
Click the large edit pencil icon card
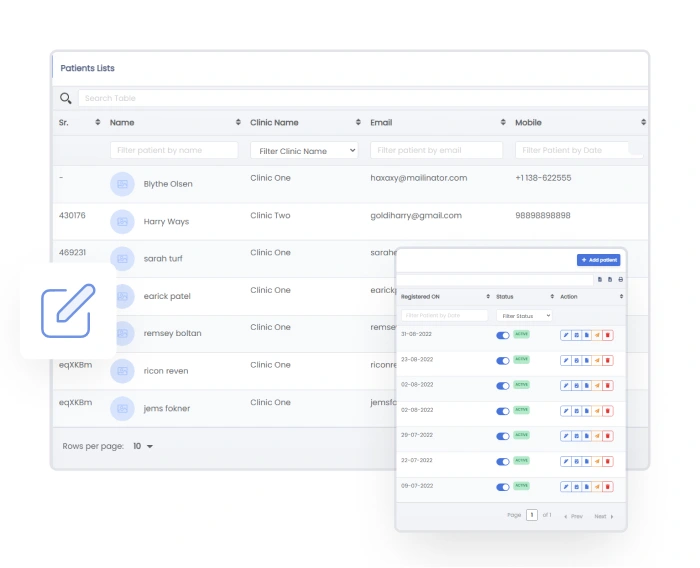click(x=67, y=310)
